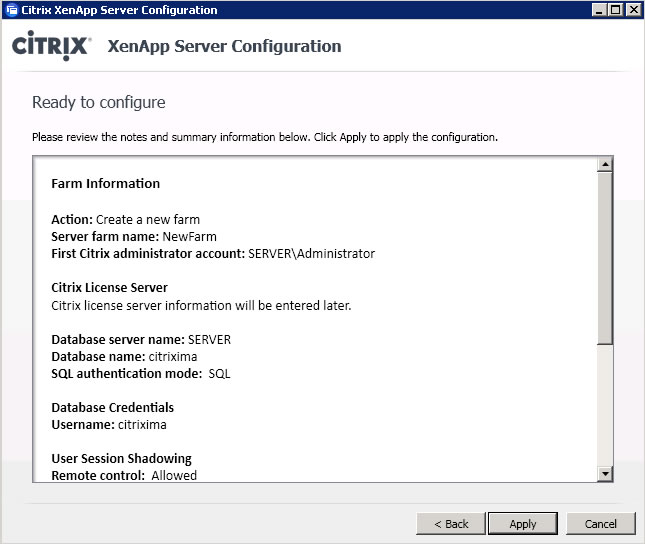Click 'Remote control: Allowed' line
Image resolution: width=645 pixels, height=544 pixels.
point(124,475)
